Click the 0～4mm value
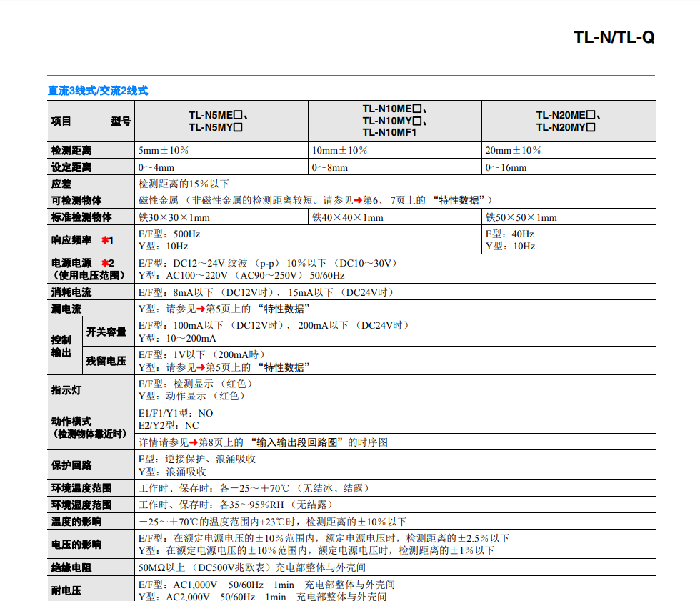Image resolution: width=700 pixels, height=601 pixels. tap(156, 167)
